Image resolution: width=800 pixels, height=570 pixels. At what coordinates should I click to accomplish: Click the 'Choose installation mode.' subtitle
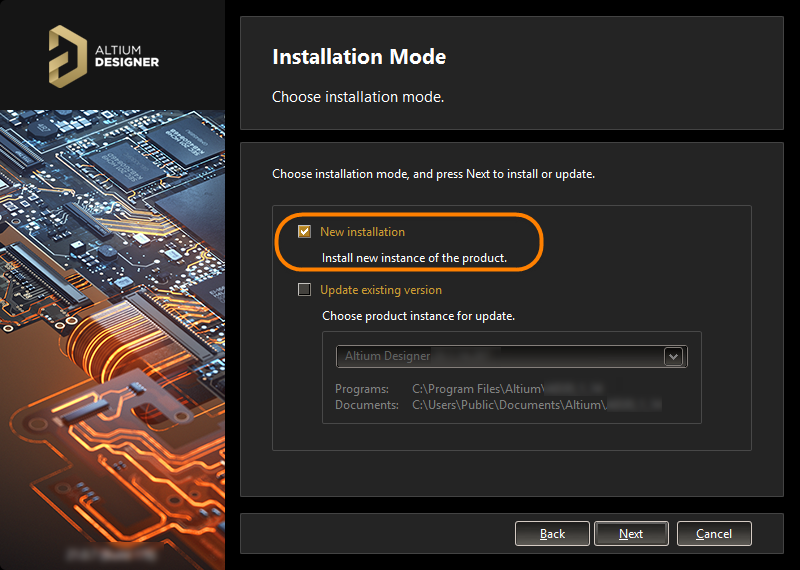pos(357,97)
